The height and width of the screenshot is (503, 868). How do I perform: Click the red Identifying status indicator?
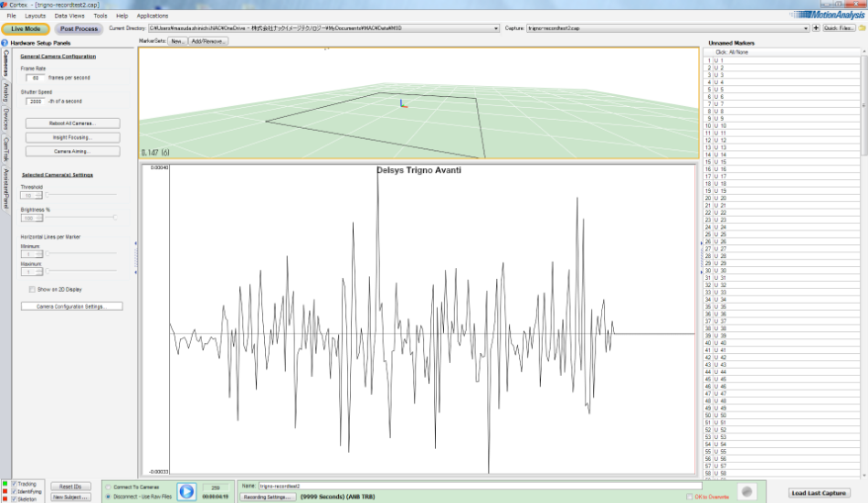[5, 491]
